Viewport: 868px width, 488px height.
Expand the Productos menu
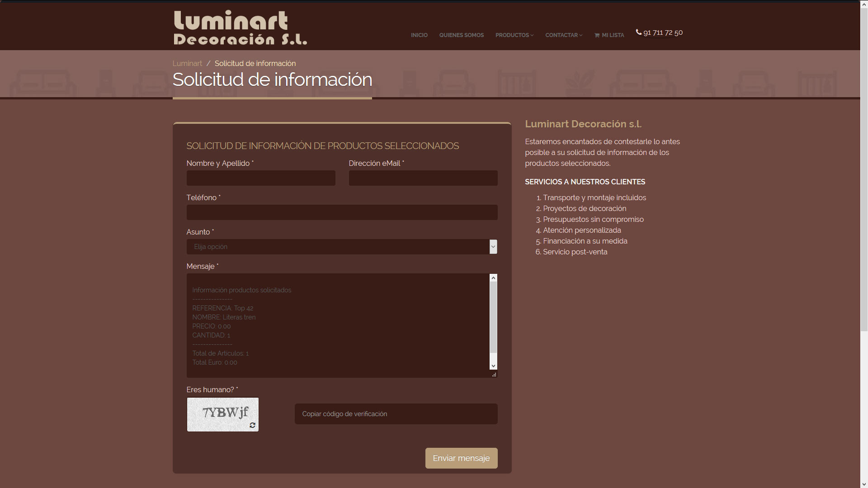514,35
